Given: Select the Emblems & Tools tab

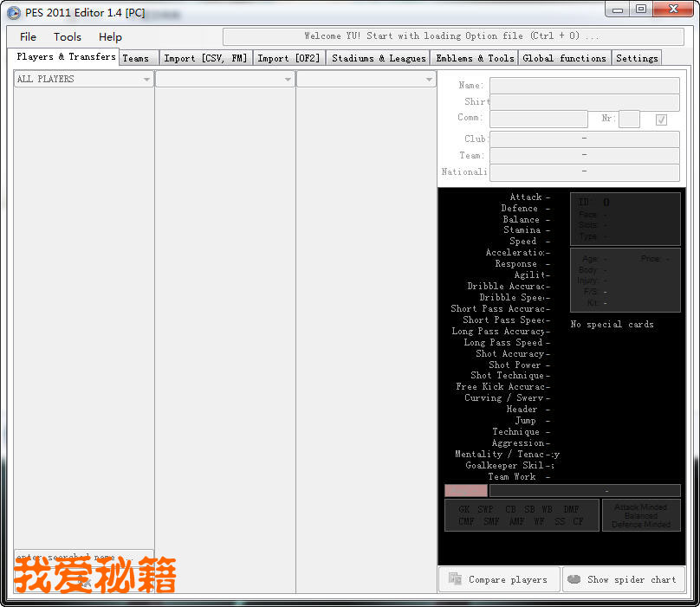Looking at the screenshot, I should [475, 58].
